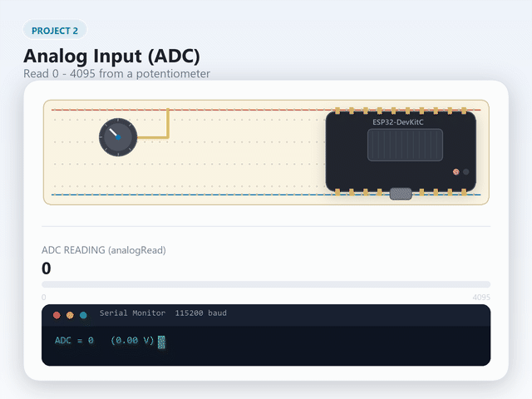This screenshot has height=399, width=532.
Task: Click the ESP32 metal shield module
Action: click(405, 145)
